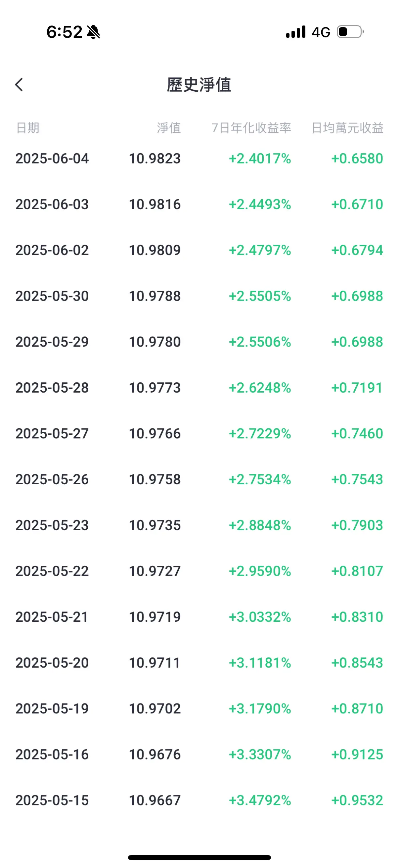Tap net value 10.9702 for 2025-05-19

click(x=155, y=708)
